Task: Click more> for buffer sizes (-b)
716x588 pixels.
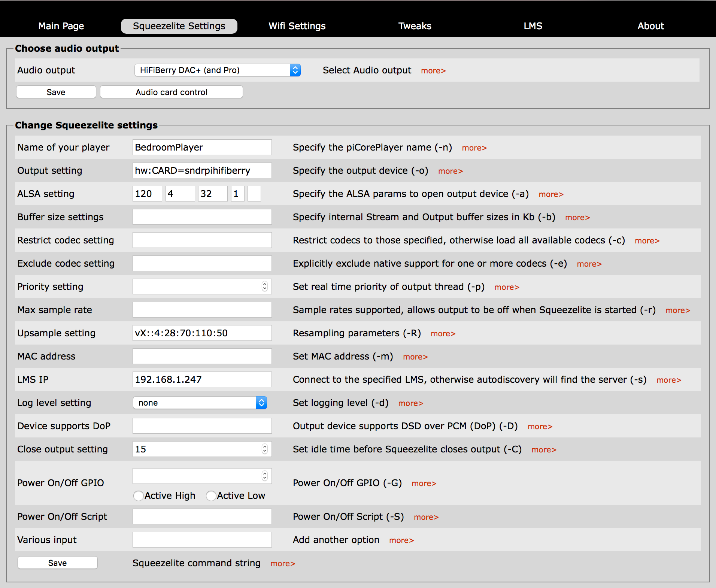Action: 577,218
